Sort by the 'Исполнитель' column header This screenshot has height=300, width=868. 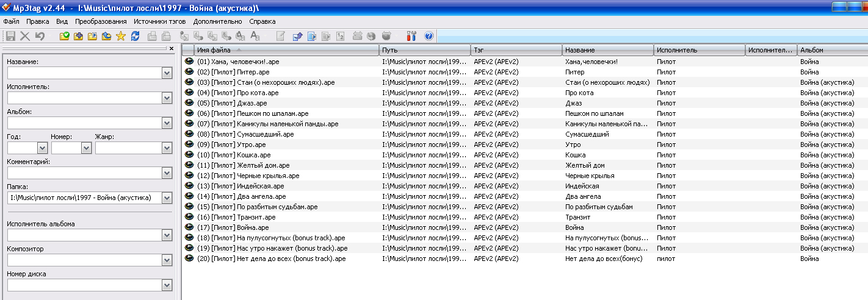click(x=700, y=50)
